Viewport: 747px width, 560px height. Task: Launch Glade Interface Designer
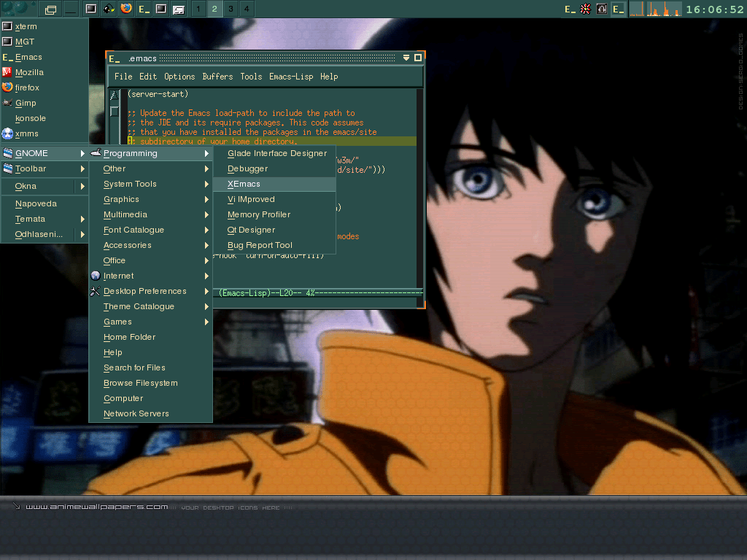[274, 153]
